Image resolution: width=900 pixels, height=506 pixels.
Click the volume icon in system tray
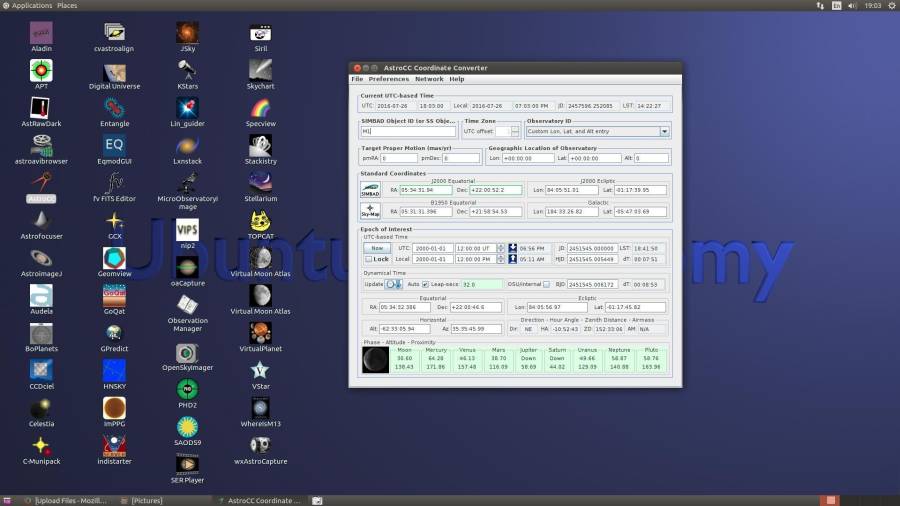(x=852, y=5)
